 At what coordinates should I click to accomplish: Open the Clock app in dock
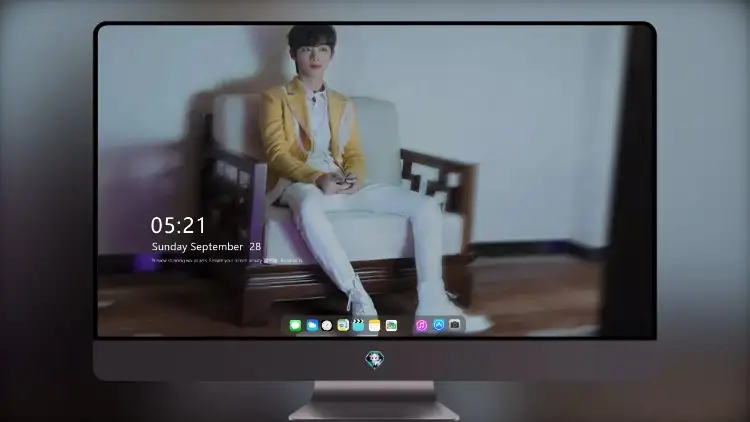[x=327, y=326]
